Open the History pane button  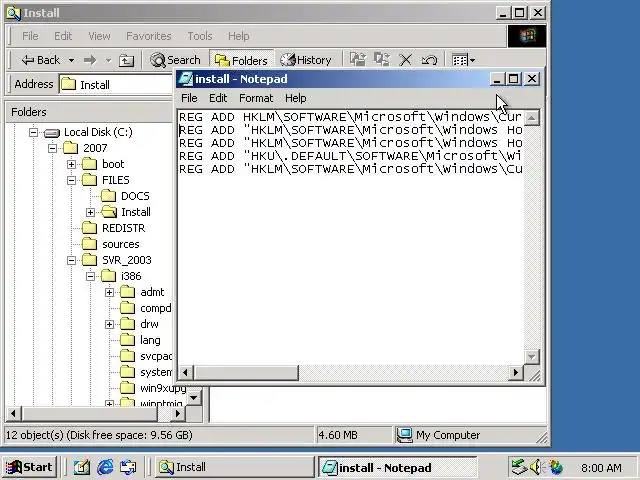(306, 60)
